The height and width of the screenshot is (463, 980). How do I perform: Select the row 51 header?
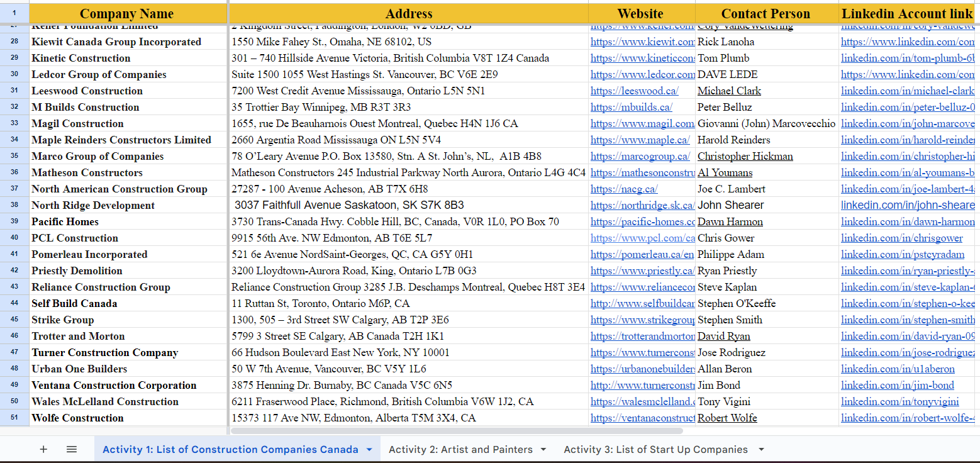click(14, 418)
